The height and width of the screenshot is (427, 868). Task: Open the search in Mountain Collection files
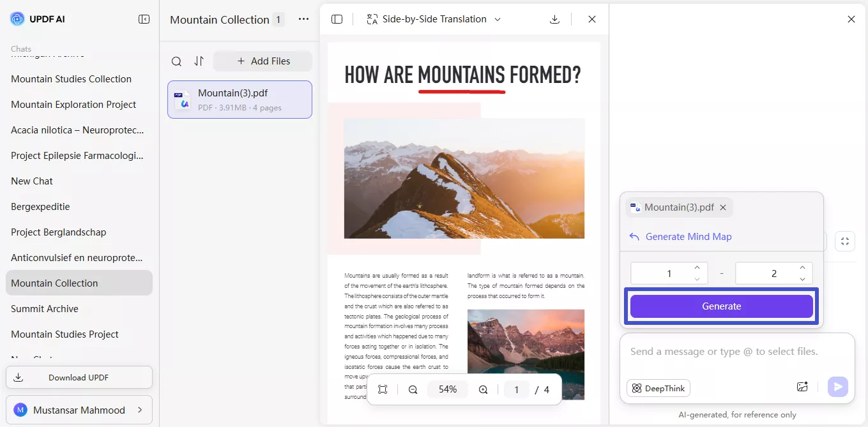tap(176, 61)
